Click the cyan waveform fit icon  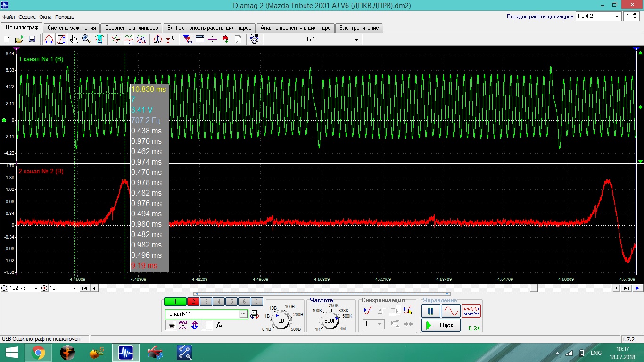tap(99, 40)
